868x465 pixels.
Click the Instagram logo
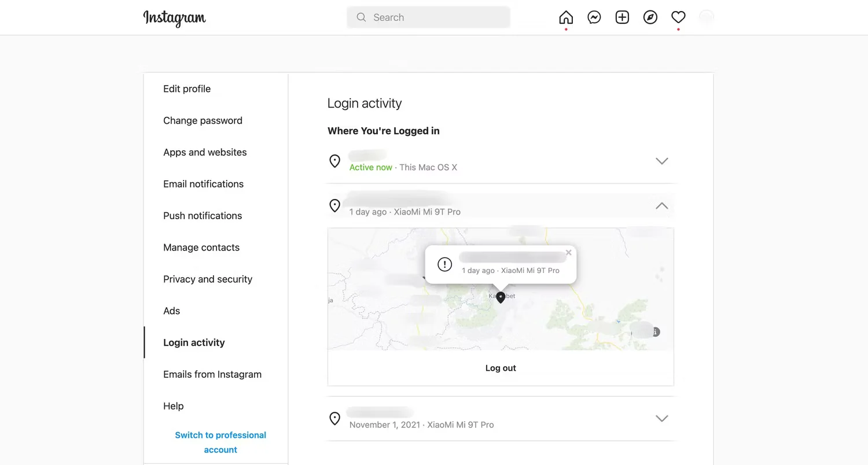(174, 18)
